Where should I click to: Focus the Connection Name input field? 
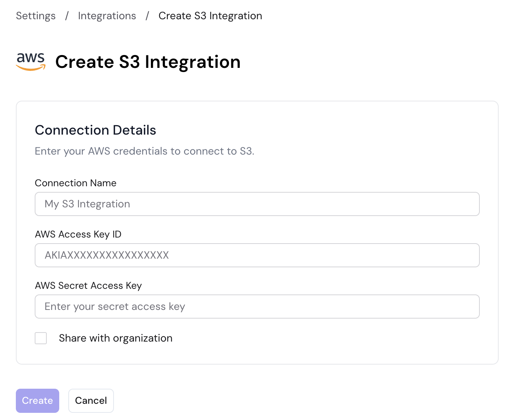click(257, 204)
